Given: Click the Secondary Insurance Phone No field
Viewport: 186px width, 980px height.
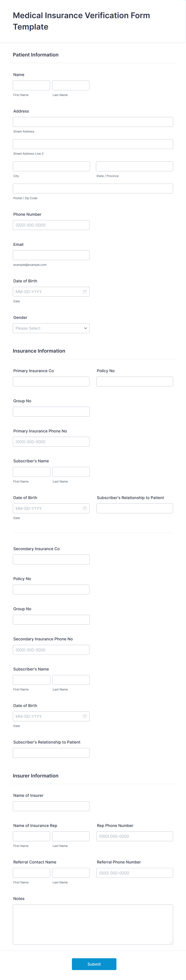Looking at the screenshot, I should tap(51, 649).
